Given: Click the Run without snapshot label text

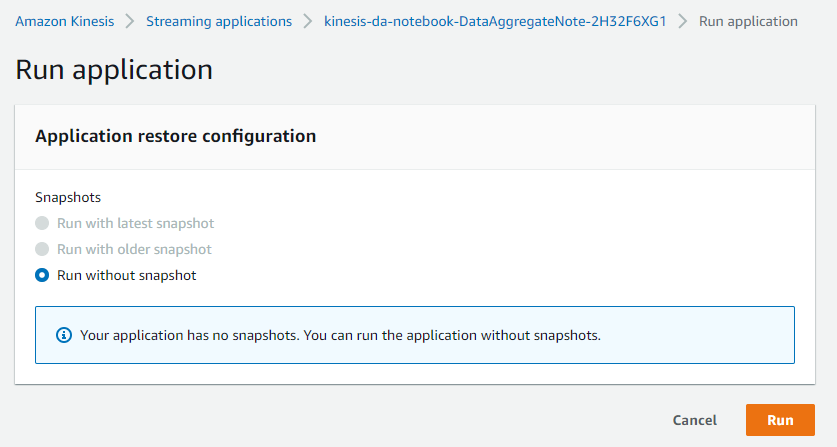Looking at the screenshot, I should (127, 276).
